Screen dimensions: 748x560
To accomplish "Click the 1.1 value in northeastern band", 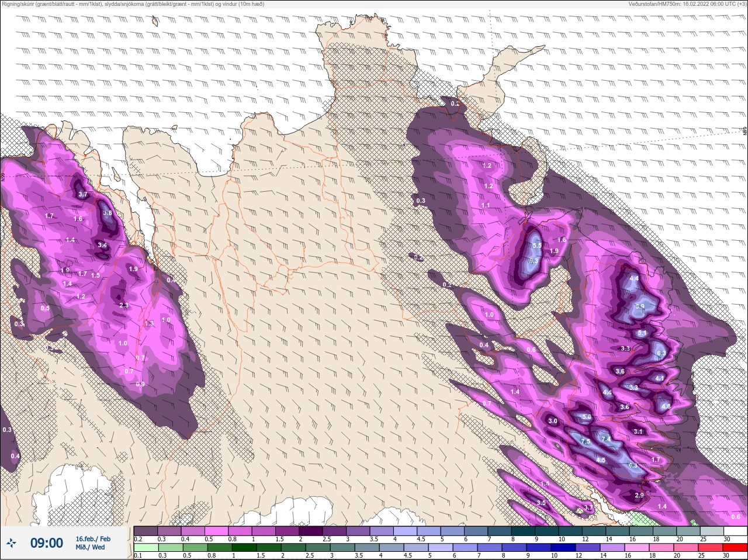I will coord(486,205).
